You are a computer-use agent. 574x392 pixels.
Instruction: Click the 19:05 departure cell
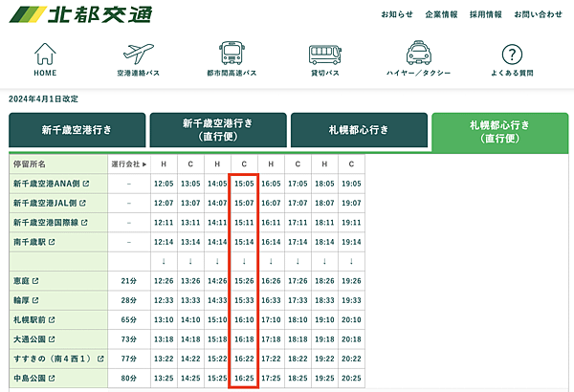(x=351, y=184)
